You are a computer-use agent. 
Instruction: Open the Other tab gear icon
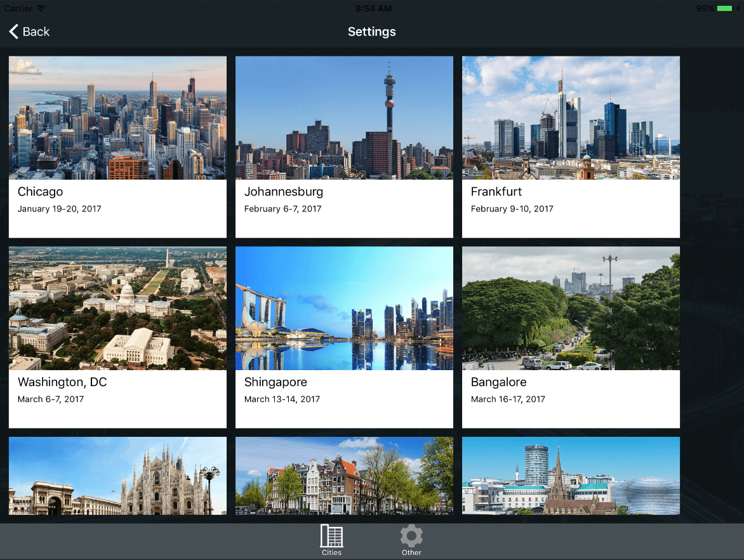[x=411, y=536]
